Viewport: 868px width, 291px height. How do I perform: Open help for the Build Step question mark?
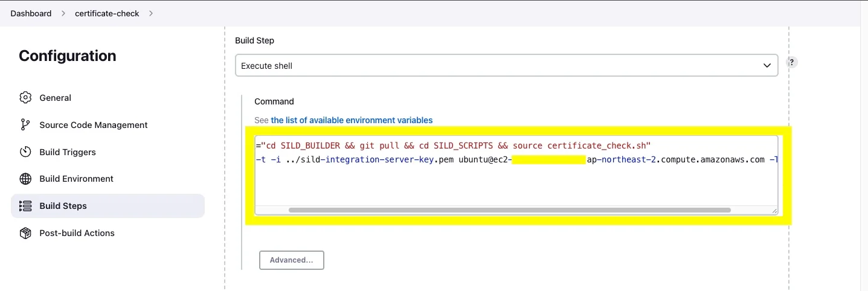click(x=791, y=62)
